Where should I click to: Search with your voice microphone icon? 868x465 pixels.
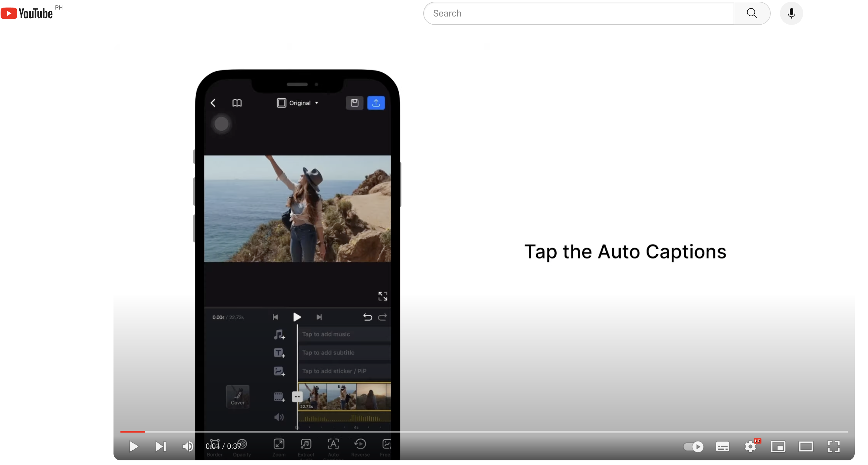pos(791,13)
